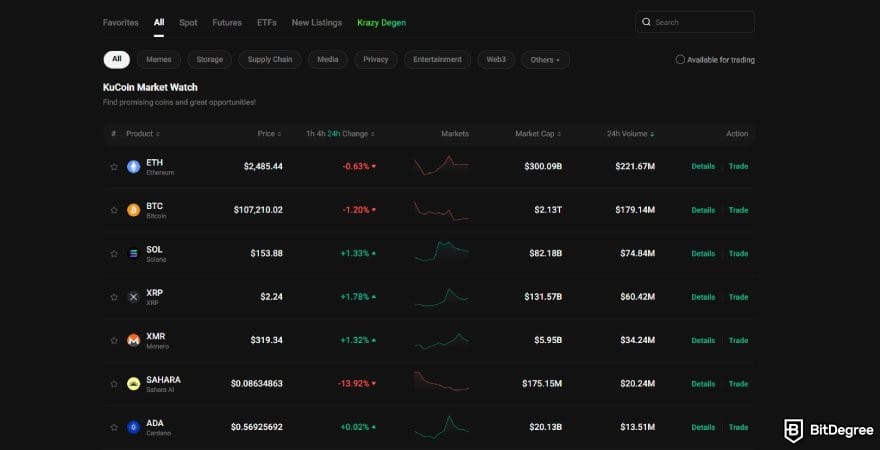Click the search magnifier icon
The height and width of the screenshot is (450, 880).
(x=647, y=22)
